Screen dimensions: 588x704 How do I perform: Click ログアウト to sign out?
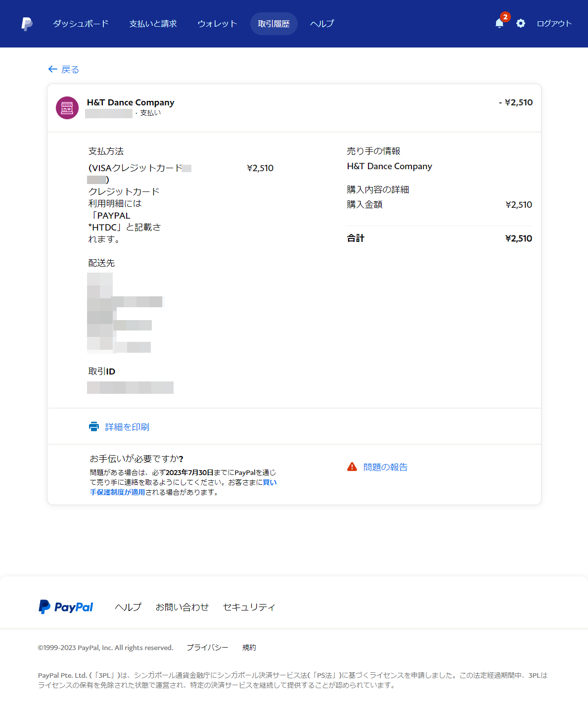click(554, 24)
